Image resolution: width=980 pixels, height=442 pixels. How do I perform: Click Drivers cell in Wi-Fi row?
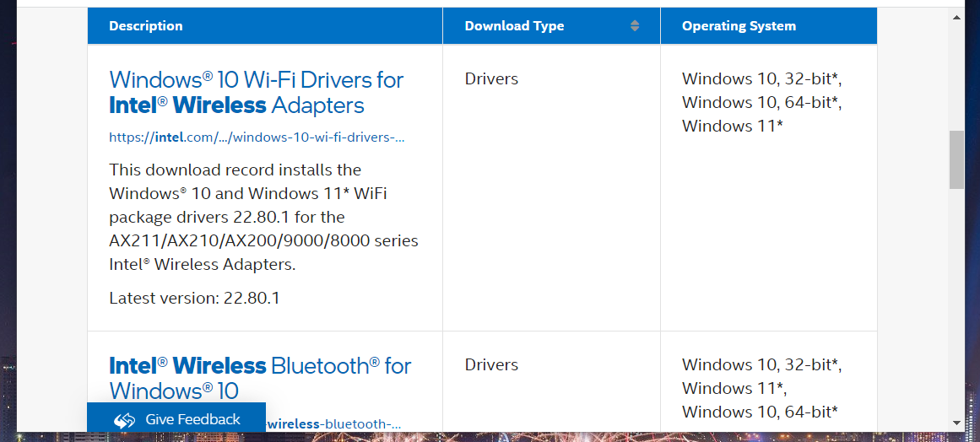(491, 78)
